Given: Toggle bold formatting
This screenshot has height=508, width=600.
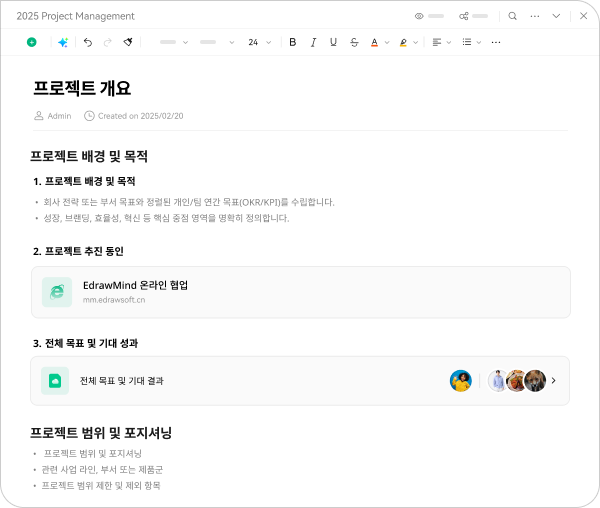Looking at the screenshot, I should (293, 42).
